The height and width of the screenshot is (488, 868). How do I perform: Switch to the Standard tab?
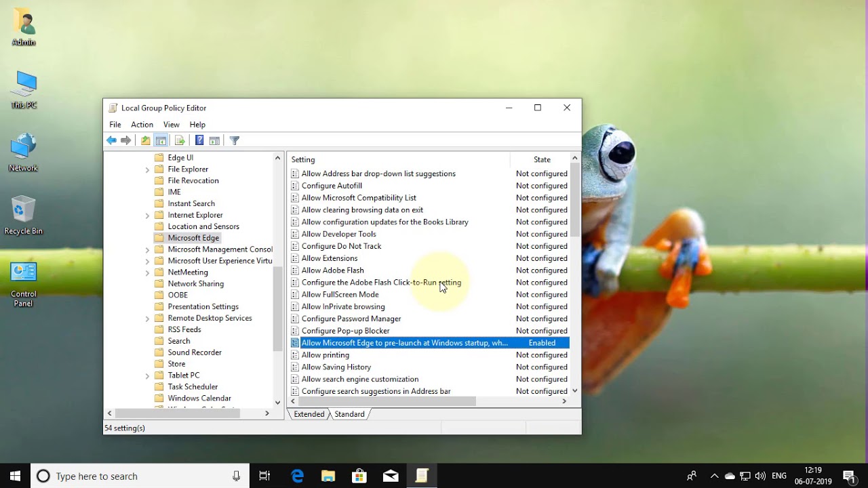(x=350, y=414)
